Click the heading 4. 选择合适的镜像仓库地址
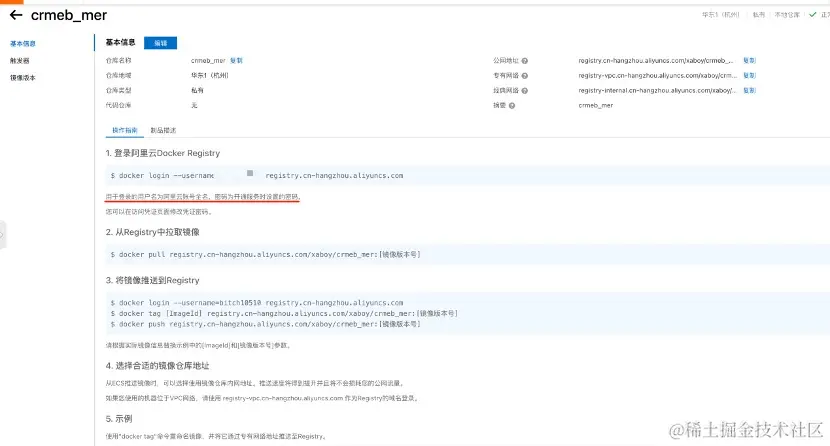 click(157, 366)
